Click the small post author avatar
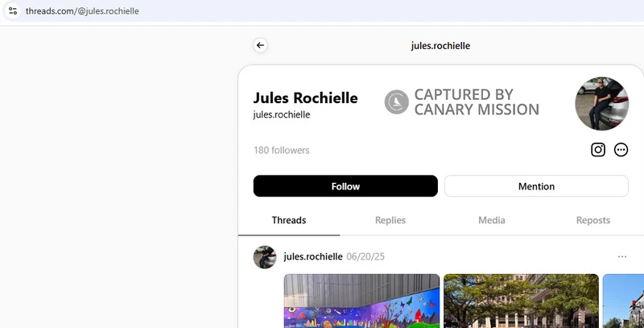 265,257
